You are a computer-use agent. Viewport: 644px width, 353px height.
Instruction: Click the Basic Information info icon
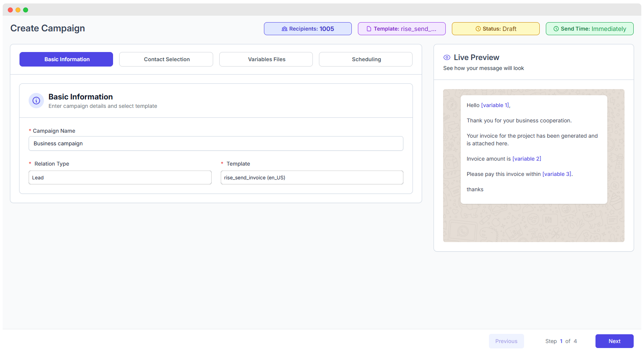click(x=36, y=101)
